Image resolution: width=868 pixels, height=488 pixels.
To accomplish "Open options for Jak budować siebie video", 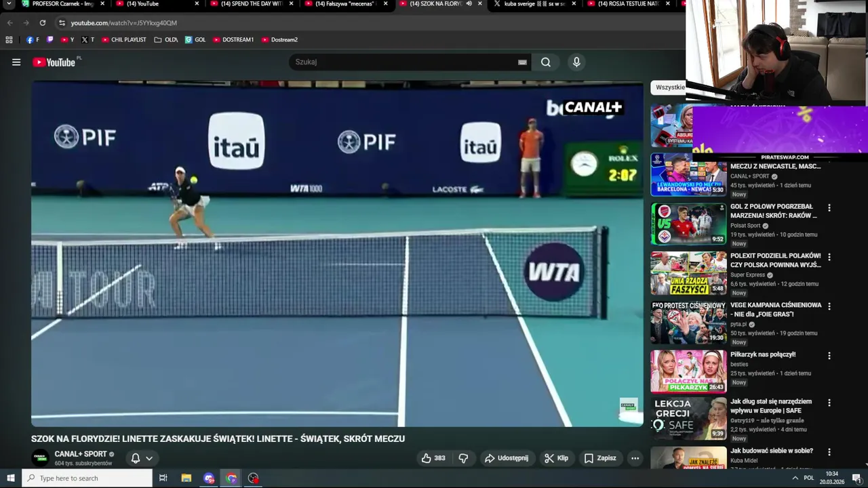I will pos(829,452).
